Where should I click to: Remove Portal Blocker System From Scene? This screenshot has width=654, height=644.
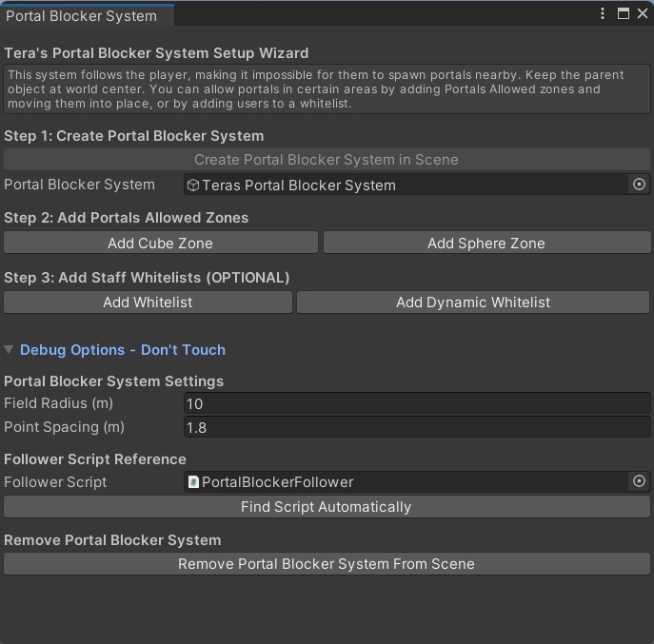pyautogui.click(x=327, y=564)
